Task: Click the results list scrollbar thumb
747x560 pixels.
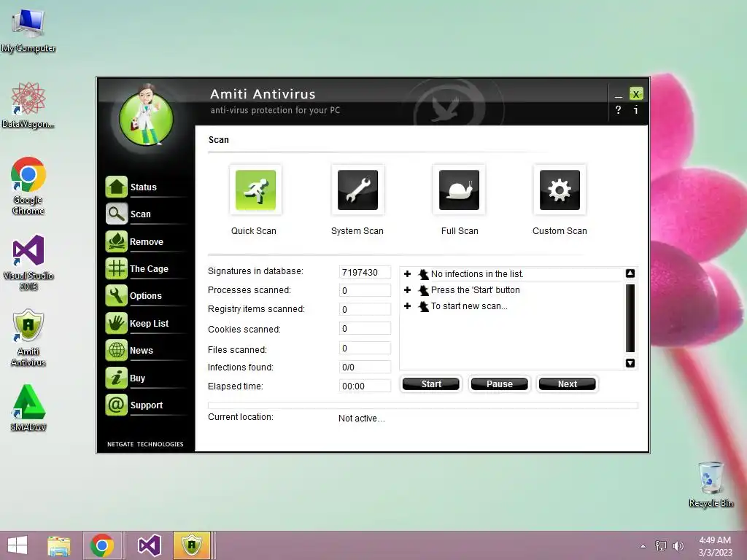Action: [x=630, y=318]
